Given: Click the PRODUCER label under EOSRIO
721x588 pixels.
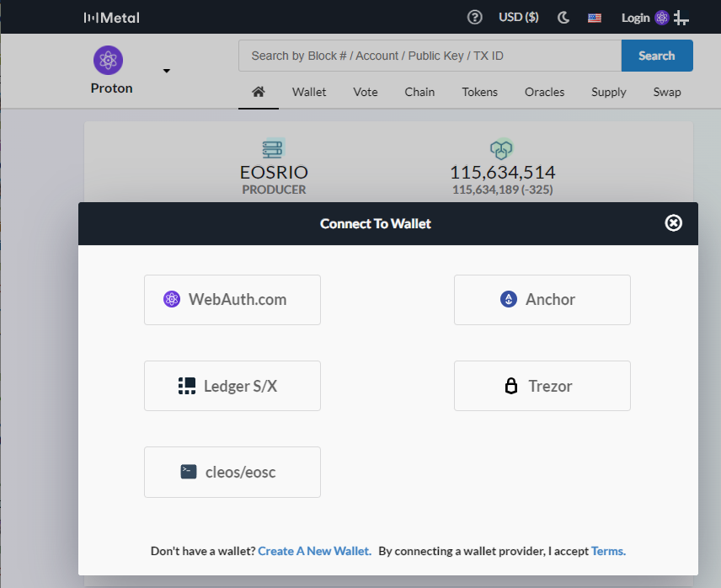Looking at the screenshot, I should [x=274, y=190].
